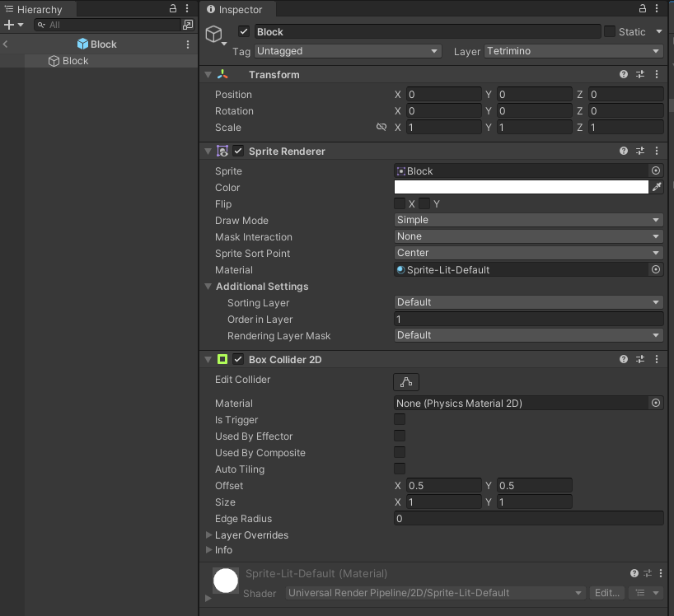674x616 pixels.
Task: Click Position X field
Action: click(443, 94)
